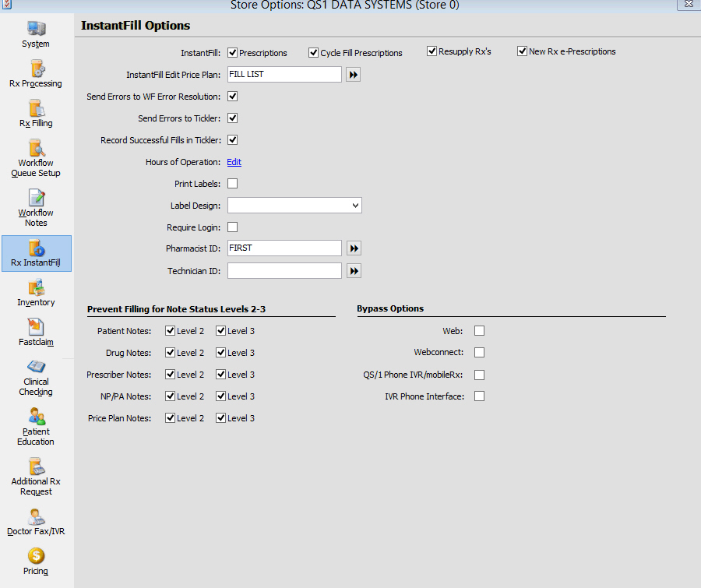Uncheck NP/PA Notes Level 2
The height and width of the screenshot is (588, 701).
tap(170, 396)
